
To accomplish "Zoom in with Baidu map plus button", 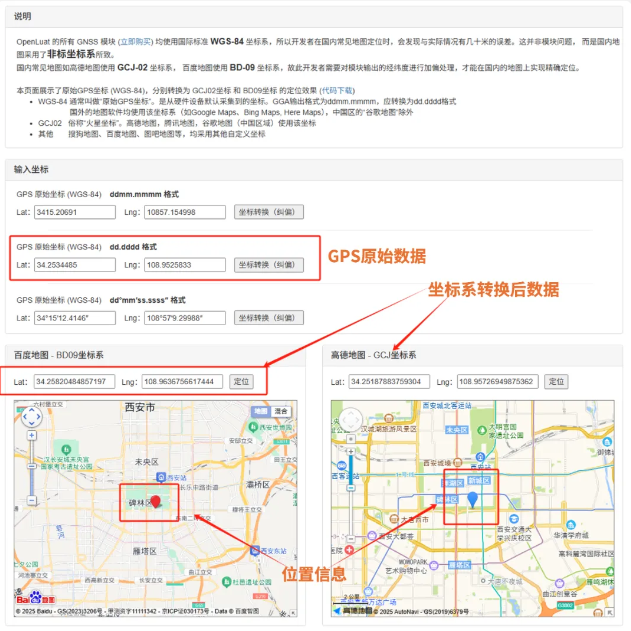I will click(32, 435).
